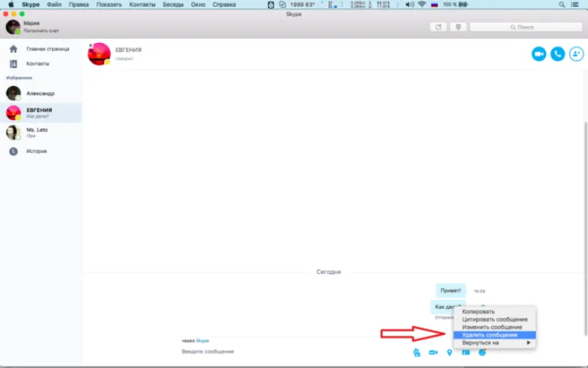This screenshot has width=588, height=368.
Task: Click Пополнить счет link
Action: (x=41, y=31)
